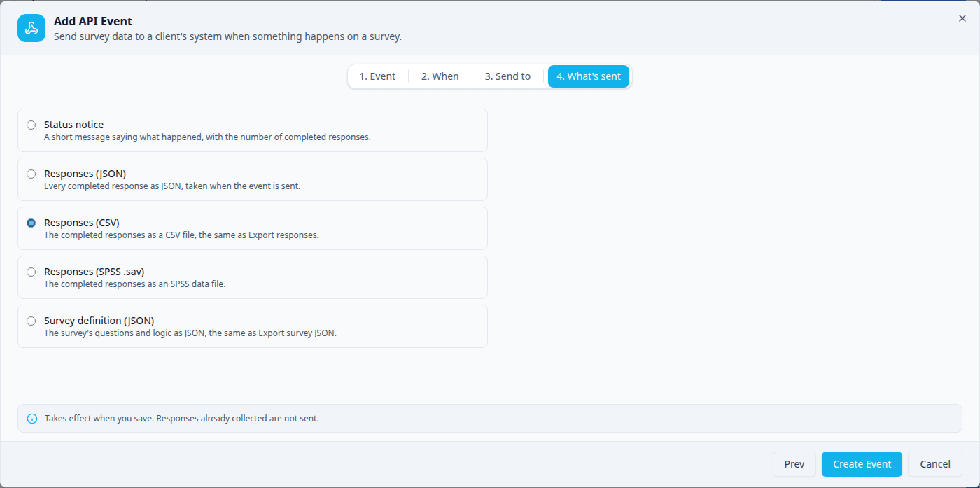
Task: Pick the Responses (SPSS .sav) radio option
Action: pyautogui.click(x=31, y=272)
